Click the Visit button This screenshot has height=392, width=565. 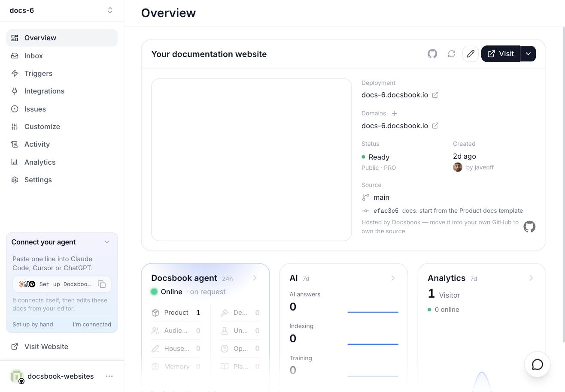(x=501, y=54)
